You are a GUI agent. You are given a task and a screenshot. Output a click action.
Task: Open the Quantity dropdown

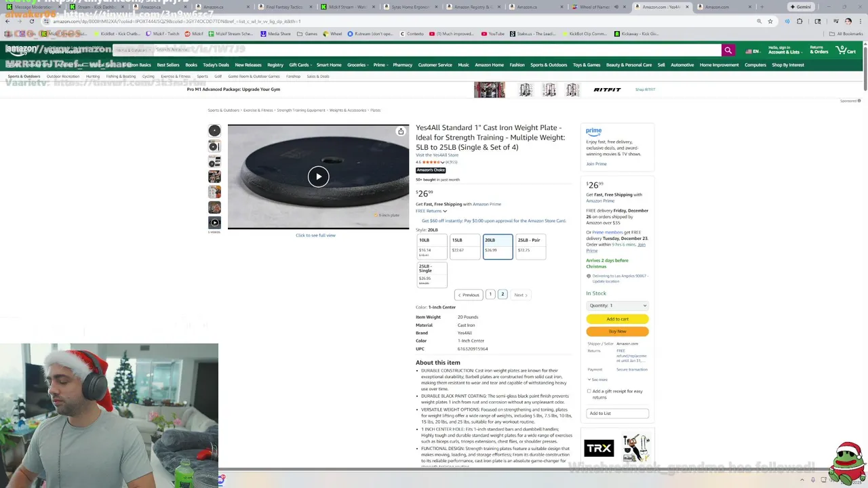pos(617,306)
